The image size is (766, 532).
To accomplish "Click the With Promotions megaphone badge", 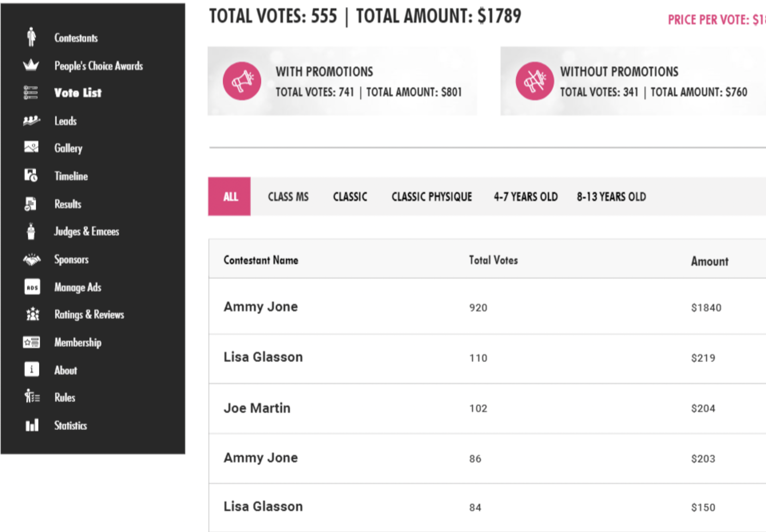I will pos(242,80).
